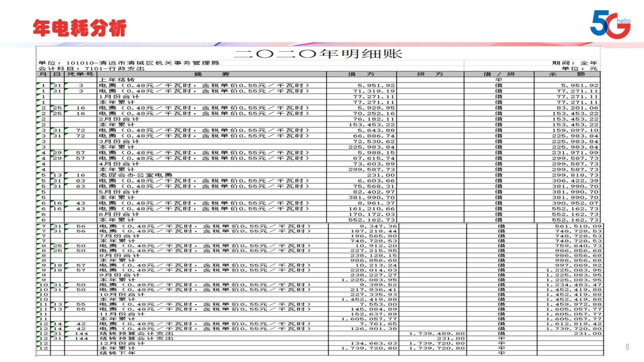Click the 贷方 column header

[x=430, y=74]
